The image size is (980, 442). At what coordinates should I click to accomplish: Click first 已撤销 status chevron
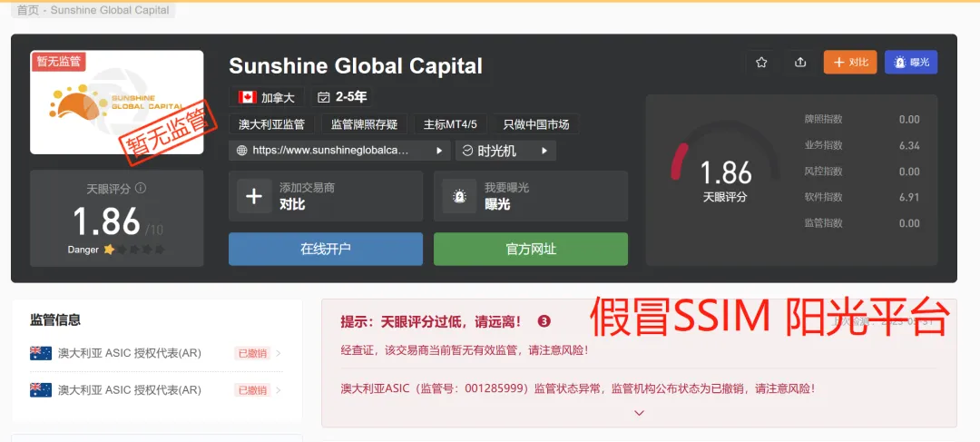point(279,353)
